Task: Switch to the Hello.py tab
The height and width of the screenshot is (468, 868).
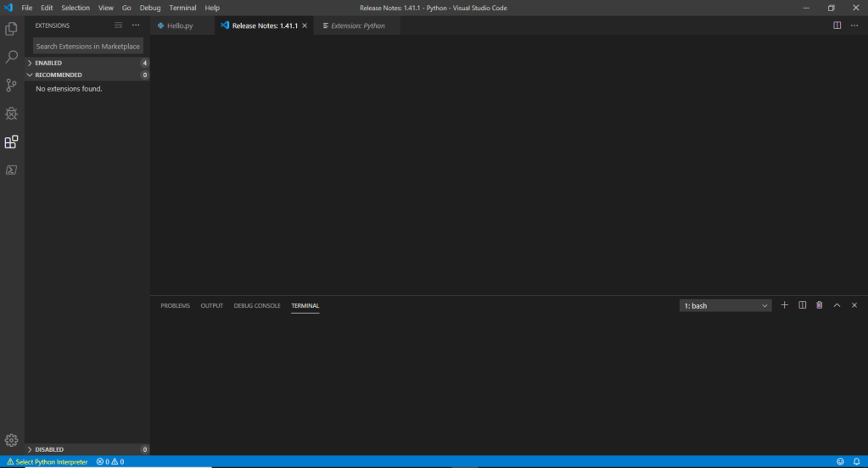Action: 179,25
